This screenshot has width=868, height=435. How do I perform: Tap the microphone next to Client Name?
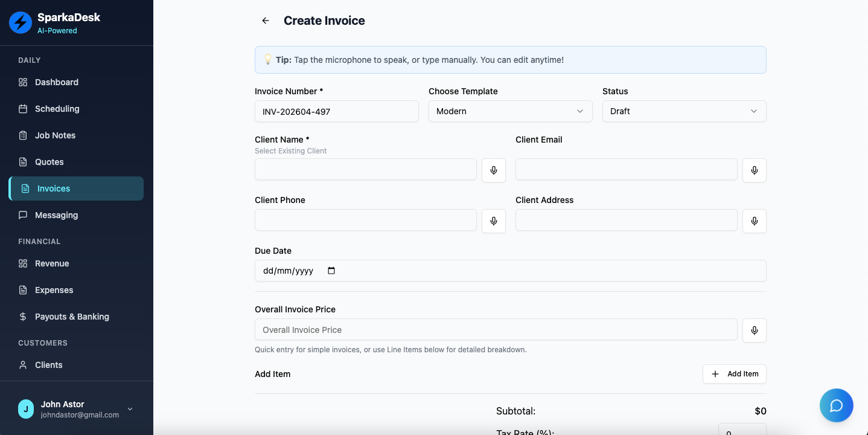494,170
